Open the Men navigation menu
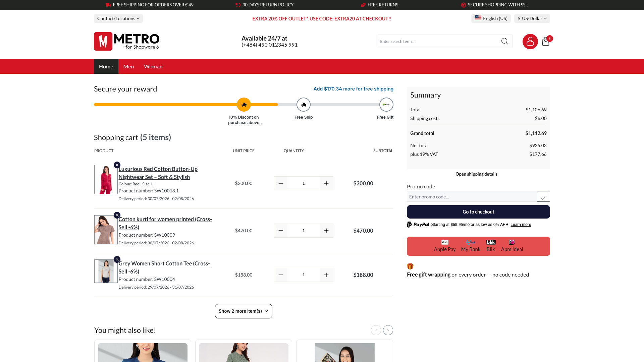This screenshot has height=362, width=644. click(128, 66)
